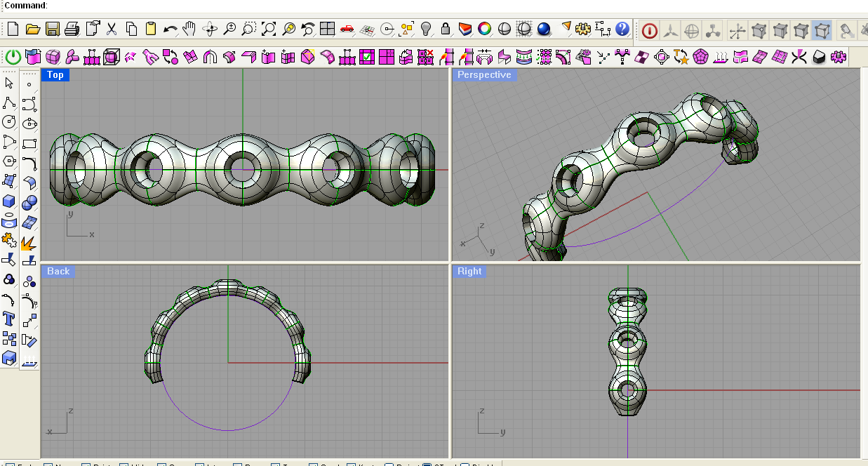This screenshot has width=868, height=466.
Task: Click the dimension tool icon
Action: click(603, 29)
